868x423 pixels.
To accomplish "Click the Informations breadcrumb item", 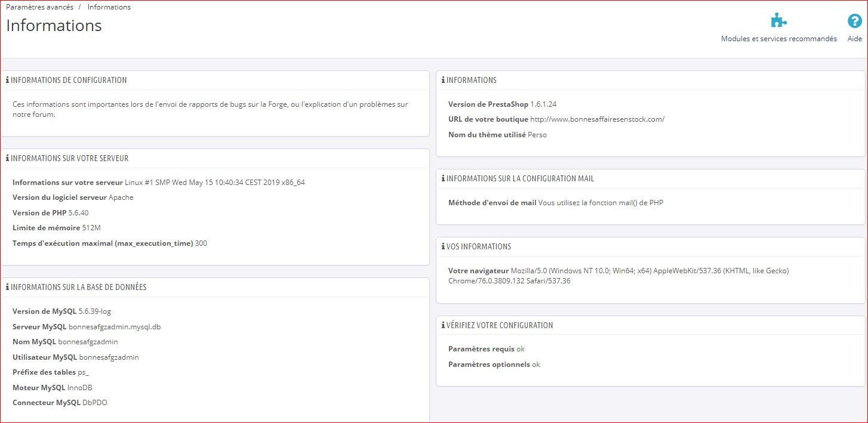I will pos(109,7).
